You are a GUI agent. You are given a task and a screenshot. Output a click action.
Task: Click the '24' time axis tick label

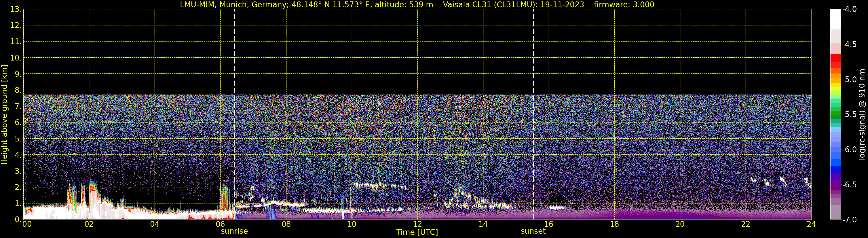811,224
